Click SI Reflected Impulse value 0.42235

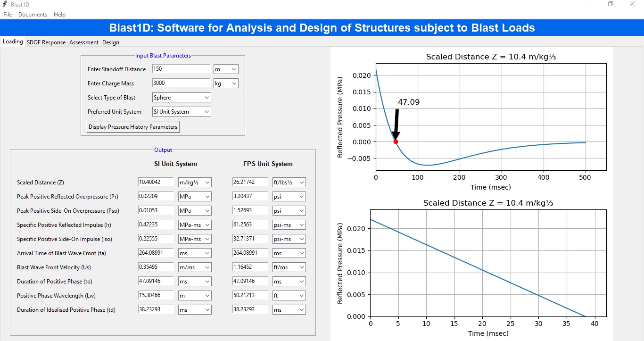(156, 225)
